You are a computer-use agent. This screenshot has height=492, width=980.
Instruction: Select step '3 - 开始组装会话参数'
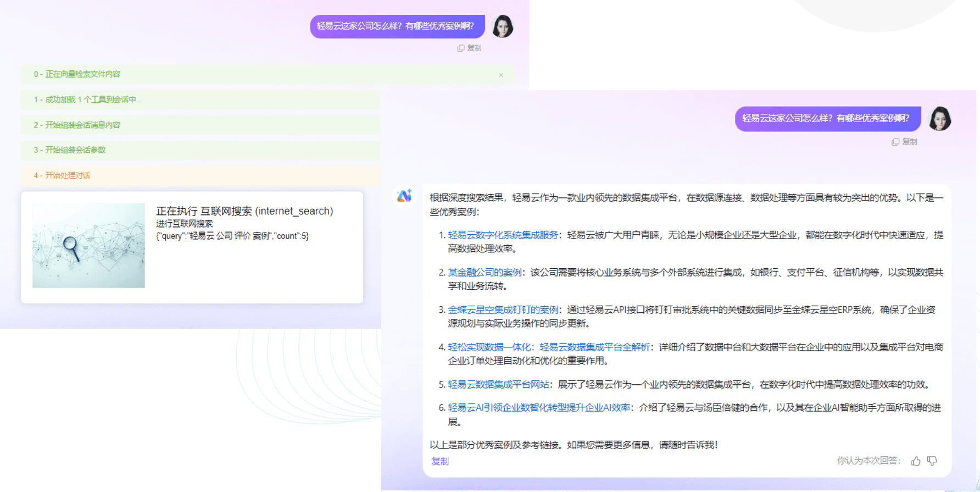pyautogui.click(x=201, y=150)
